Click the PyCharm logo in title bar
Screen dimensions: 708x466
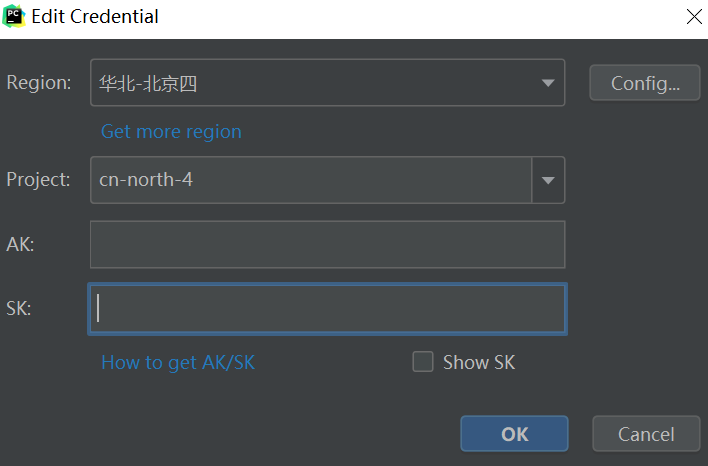tap(15, 17)
